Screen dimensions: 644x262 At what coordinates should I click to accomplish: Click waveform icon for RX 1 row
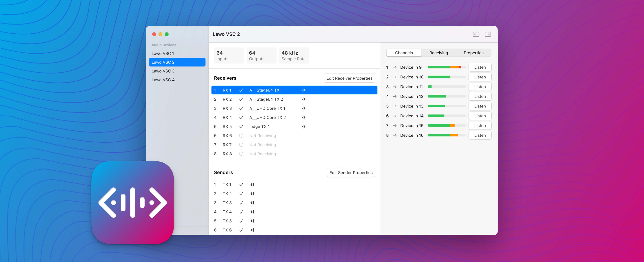[304, 90]
